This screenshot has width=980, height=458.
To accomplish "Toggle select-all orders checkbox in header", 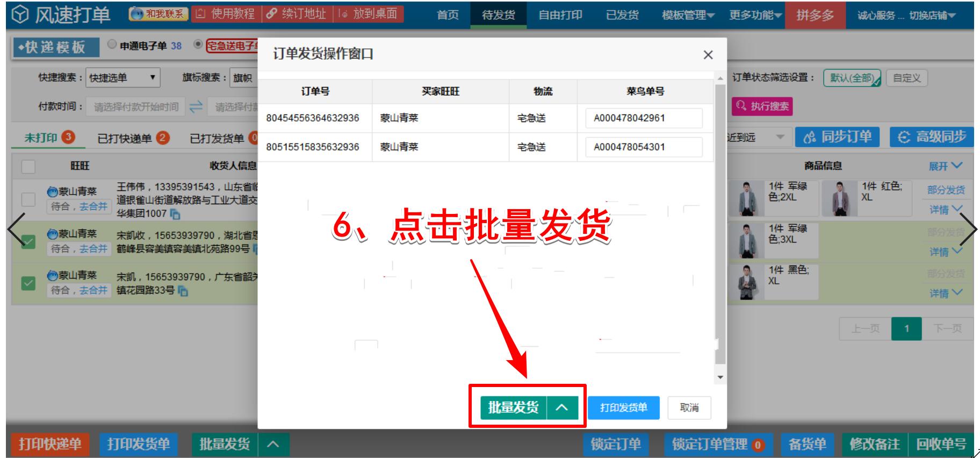I will pyautogui.click(x=28, y=166).
